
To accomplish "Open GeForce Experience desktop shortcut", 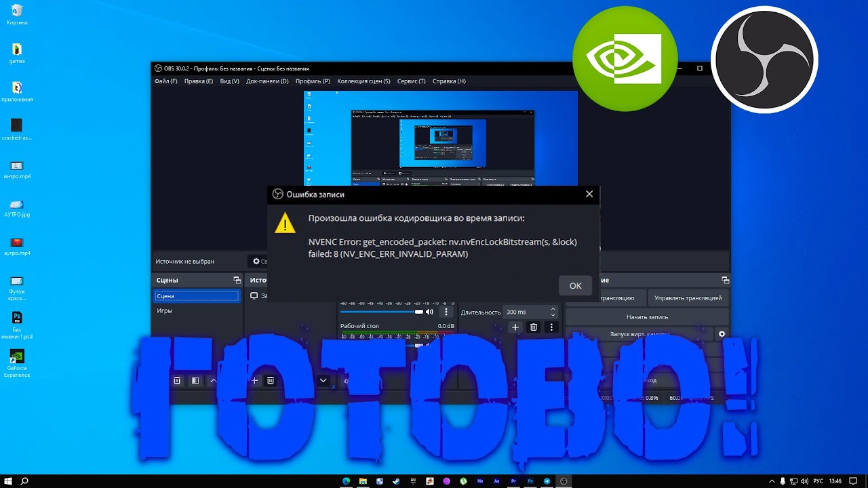I will tap(17, 363).
